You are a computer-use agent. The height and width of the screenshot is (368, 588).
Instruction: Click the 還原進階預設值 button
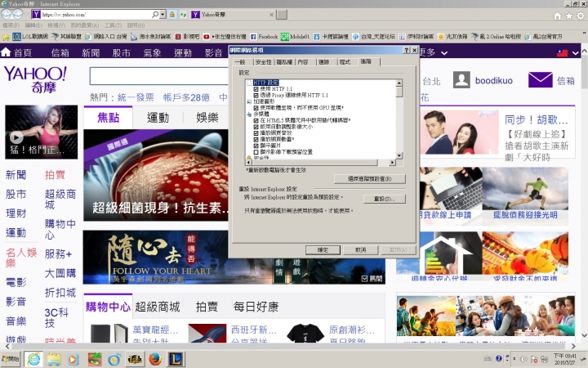[x=369, y=179]
